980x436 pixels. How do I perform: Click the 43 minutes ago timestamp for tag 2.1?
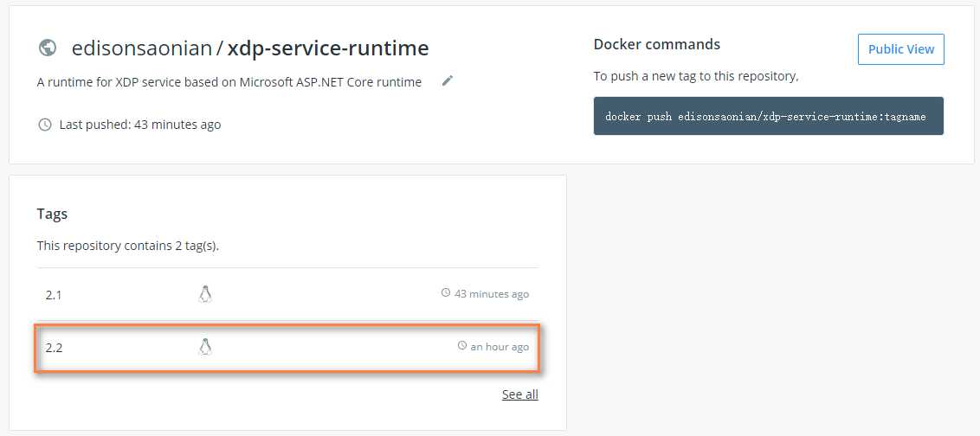(x=492, y=294)
